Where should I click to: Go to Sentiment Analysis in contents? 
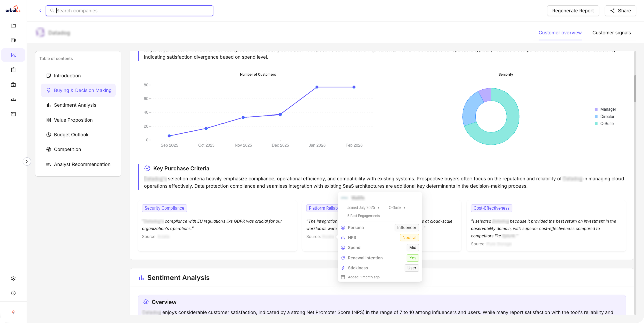(x=78, y=105)
